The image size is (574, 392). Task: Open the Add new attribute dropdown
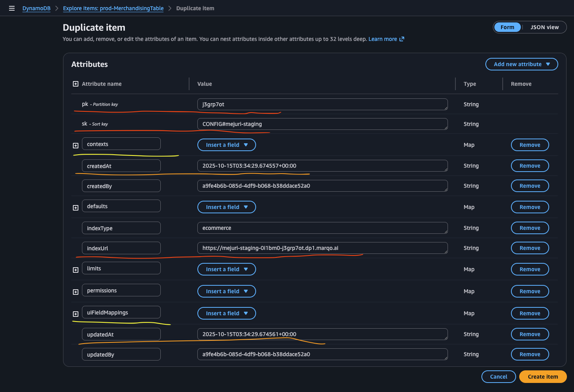(521, 64)
